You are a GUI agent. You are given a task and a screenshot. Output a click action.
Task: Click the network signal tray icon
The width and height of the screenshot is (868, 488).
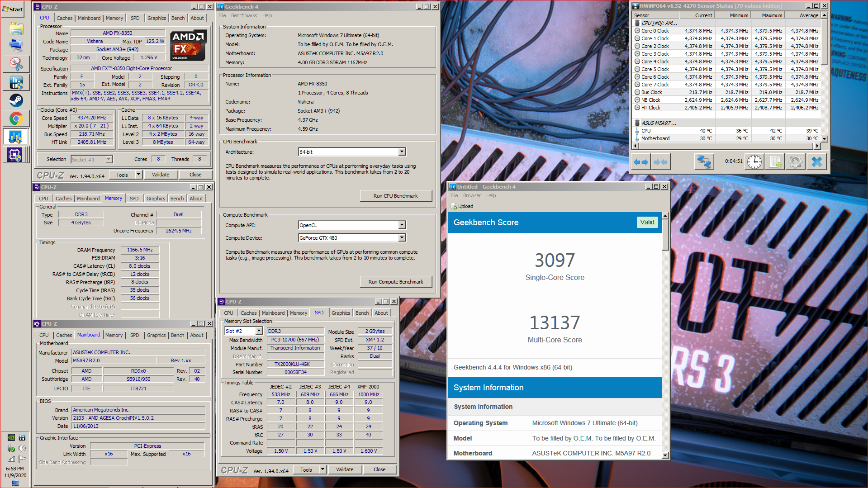coord(11,459)
